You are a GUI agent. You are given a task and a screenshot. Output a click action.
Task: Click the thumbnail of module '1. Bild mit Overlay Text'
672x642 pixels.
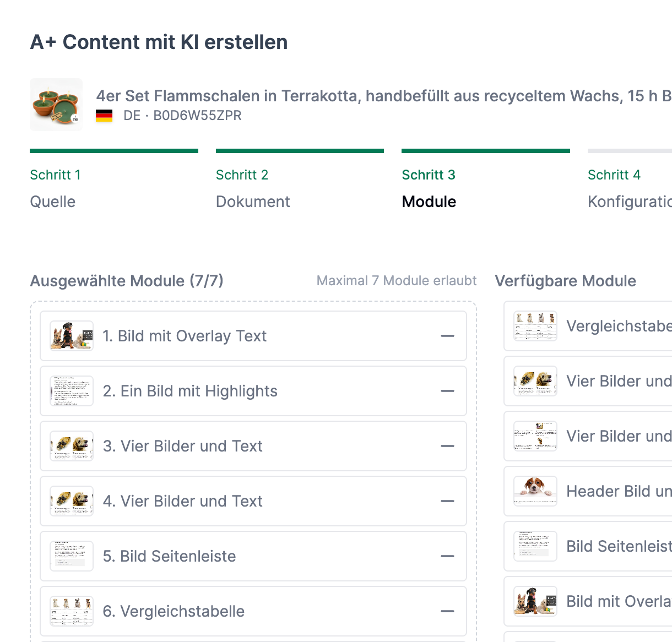pos(71,335)
